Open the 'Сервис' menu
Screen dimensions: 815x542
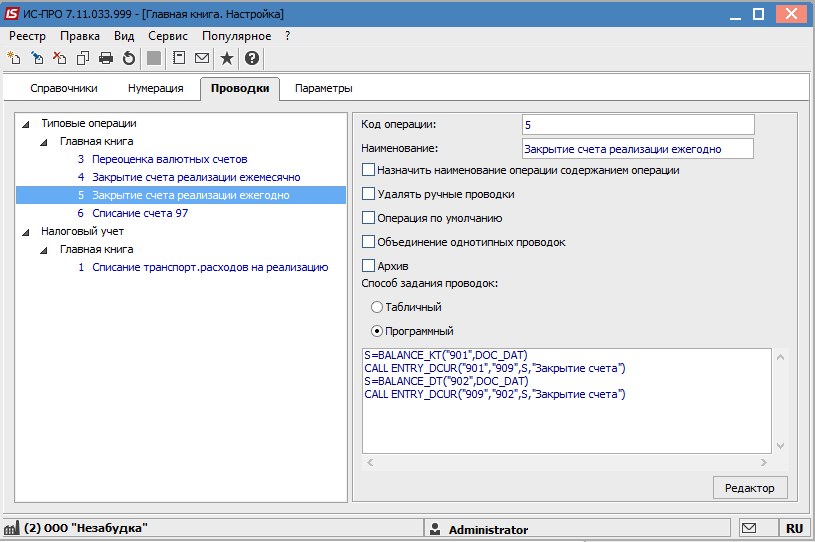168,36
